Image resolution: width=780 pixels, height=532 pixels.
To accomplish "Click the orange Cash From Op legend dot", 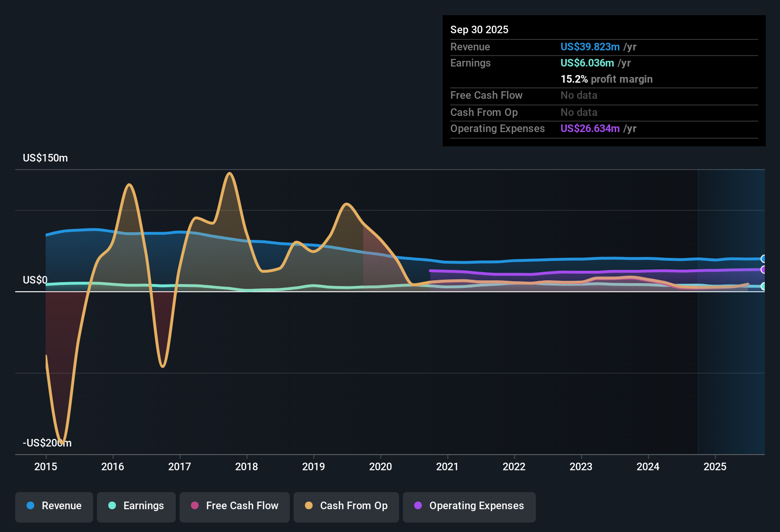I will [308, 506].
